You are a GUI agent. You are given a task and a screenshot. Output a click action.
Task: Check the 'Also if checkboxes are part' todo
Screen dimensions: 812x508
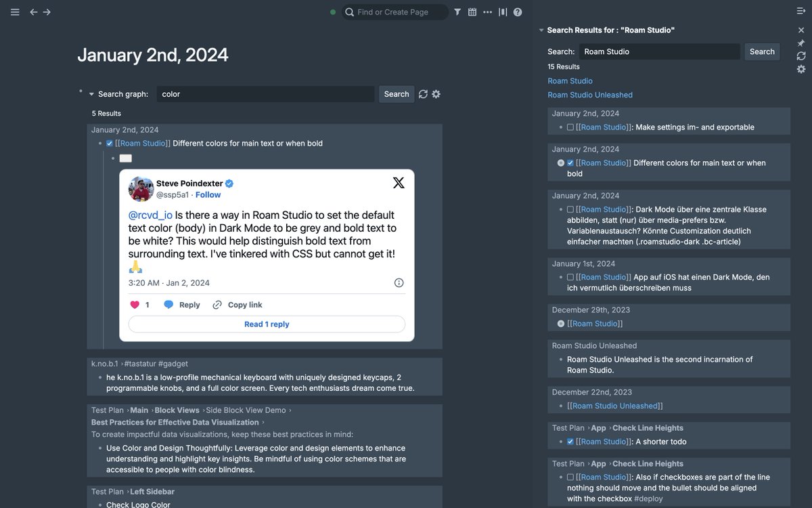(x=570, y=478)
